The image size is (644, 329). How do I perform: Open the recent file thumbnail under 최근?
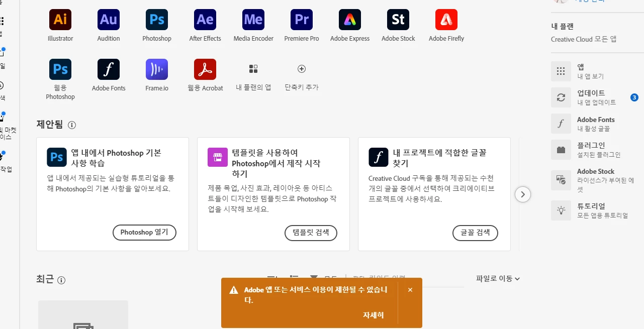pyautogui.click(x=83, y=315)
